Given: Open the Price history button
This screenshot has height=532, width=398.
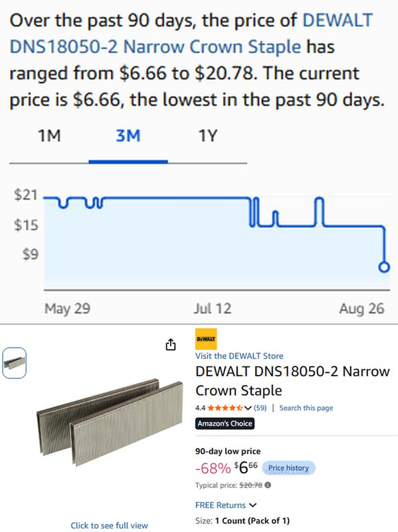Looking at the screenshot, I should (288, 468).
